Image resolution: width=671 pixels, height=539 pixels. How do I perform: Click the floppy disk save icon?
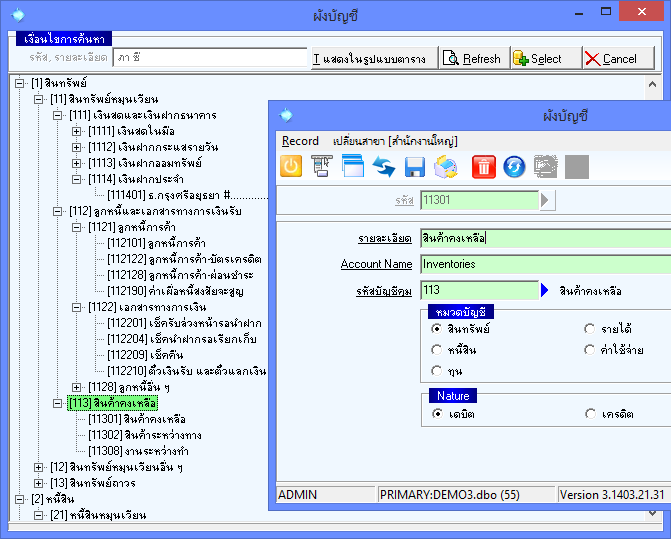click(414, 167)
